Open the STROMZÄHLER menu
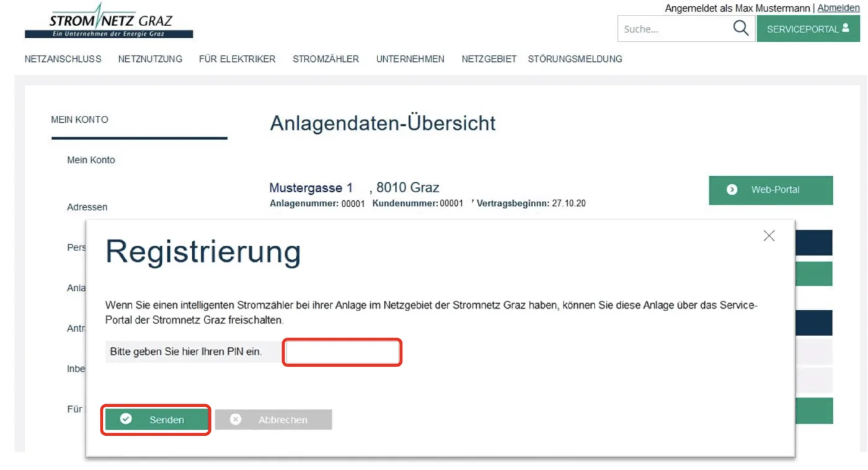The image size is (868, 470). 325,59
